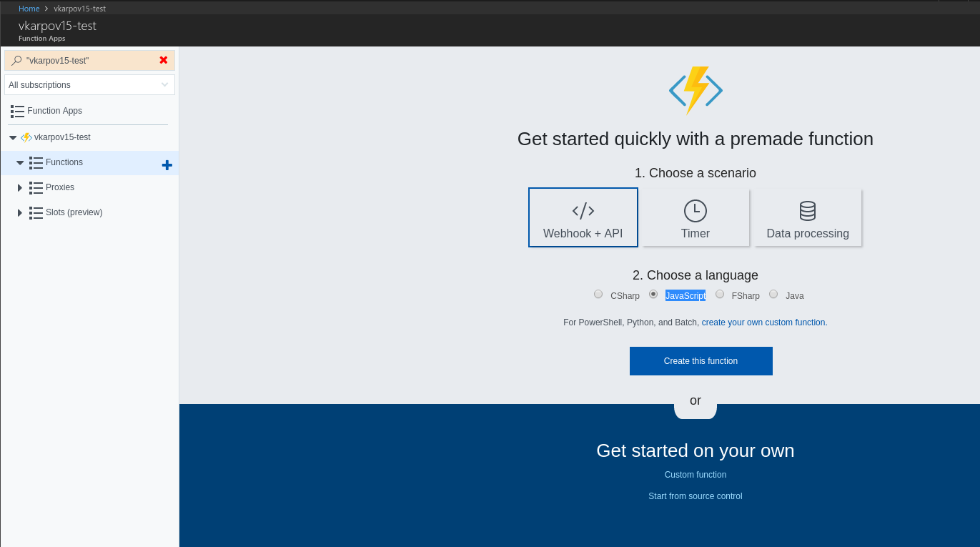
Task: Select Functions in the tree
Action: [x=64, y=162]
